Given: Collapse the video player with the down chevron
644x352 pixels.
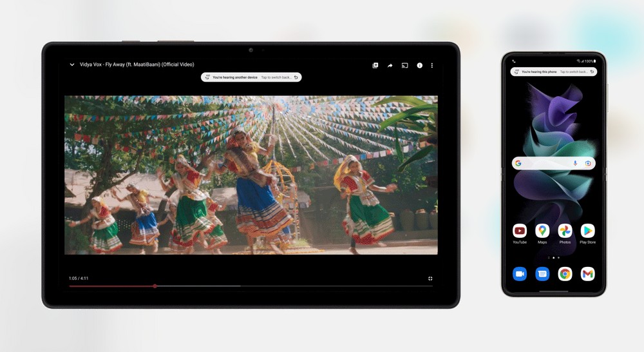Looking at the screenshot, I should pyautogui.click(x=72, y=64).
